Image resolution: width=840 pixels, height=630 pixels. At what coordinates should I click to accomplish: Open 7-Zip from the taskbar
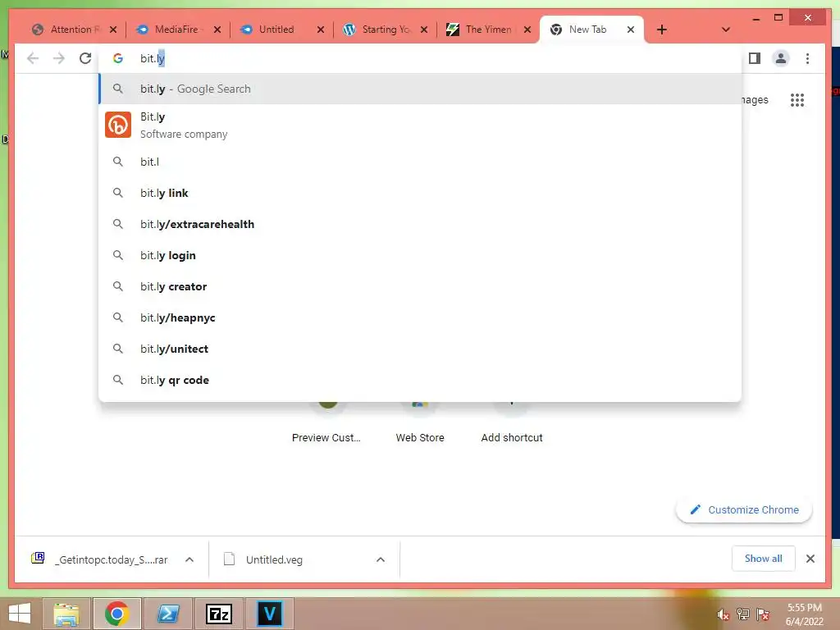click(218, 614)
